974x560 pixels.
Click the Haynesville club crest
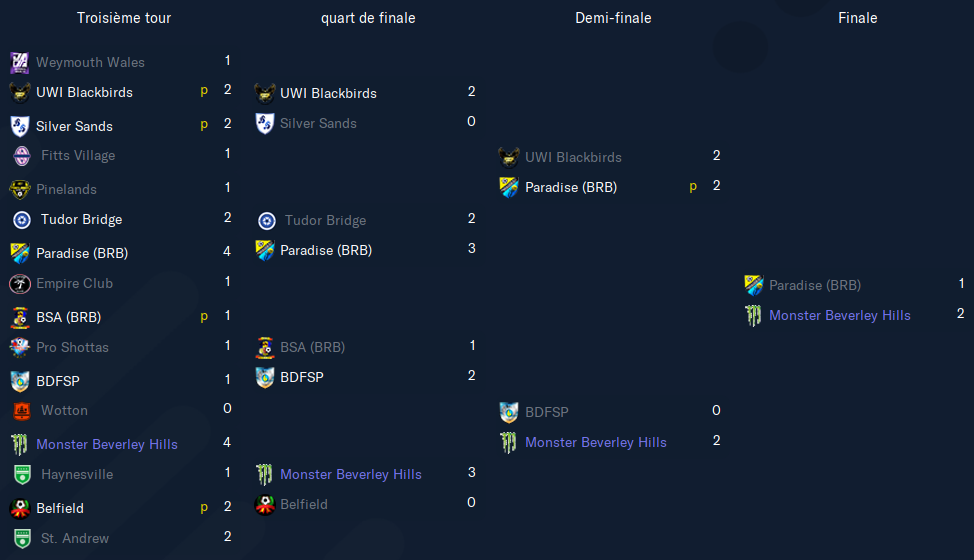22,475
